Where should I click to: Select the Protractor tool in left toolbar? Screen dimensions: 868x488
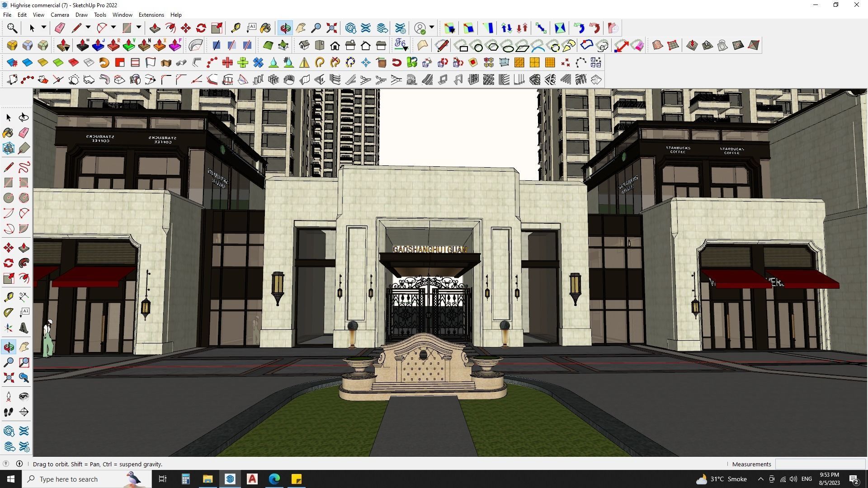point(9,313)
